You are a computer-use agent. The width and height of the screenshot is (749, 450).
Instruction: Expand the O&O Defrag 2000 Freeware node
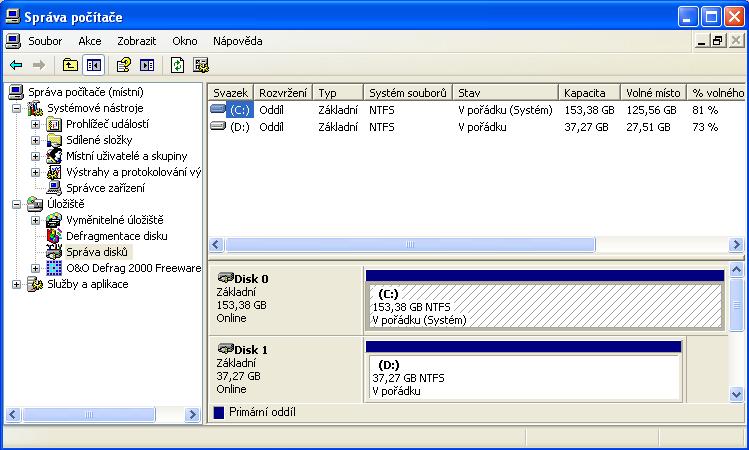click(35, 268)
